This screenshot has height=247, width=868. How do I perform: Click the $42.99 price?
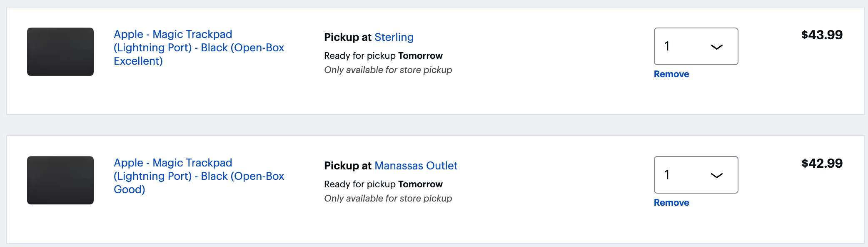point(822,163)
